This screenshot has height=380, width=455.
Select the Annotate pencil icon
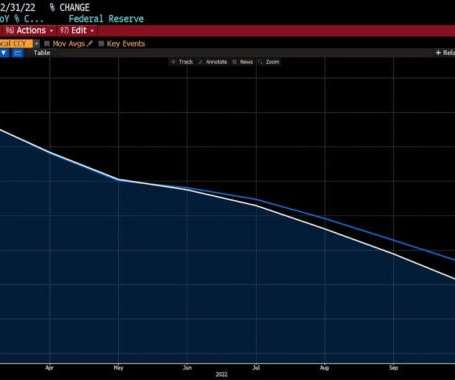200,62
